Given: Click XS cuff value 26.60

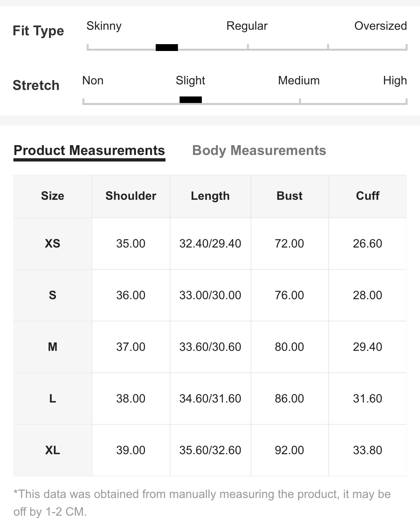Looking at the screenshot, I should [x=368, y=244].
